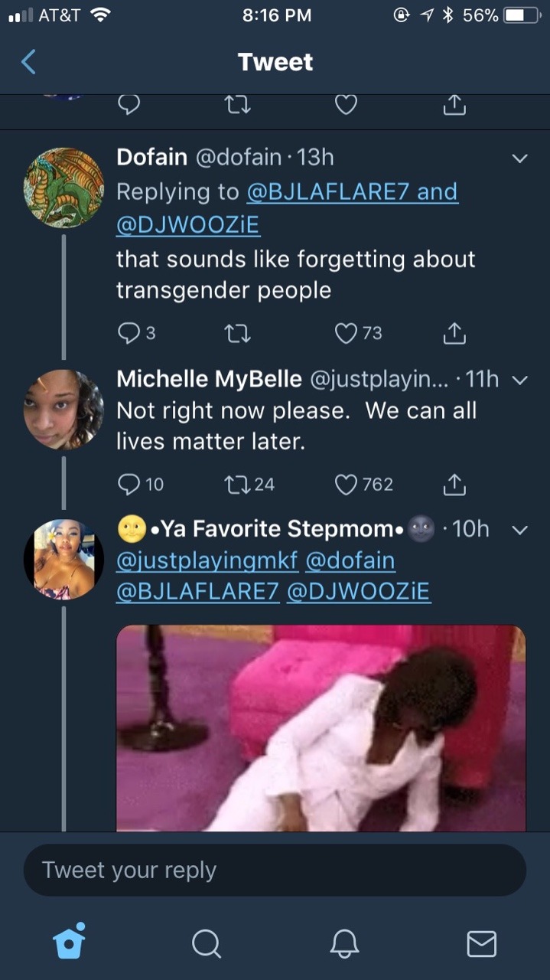Open the @DJWOOZiE mention link in Dofain's reply

pyautogui.click(x=187, y=225)
